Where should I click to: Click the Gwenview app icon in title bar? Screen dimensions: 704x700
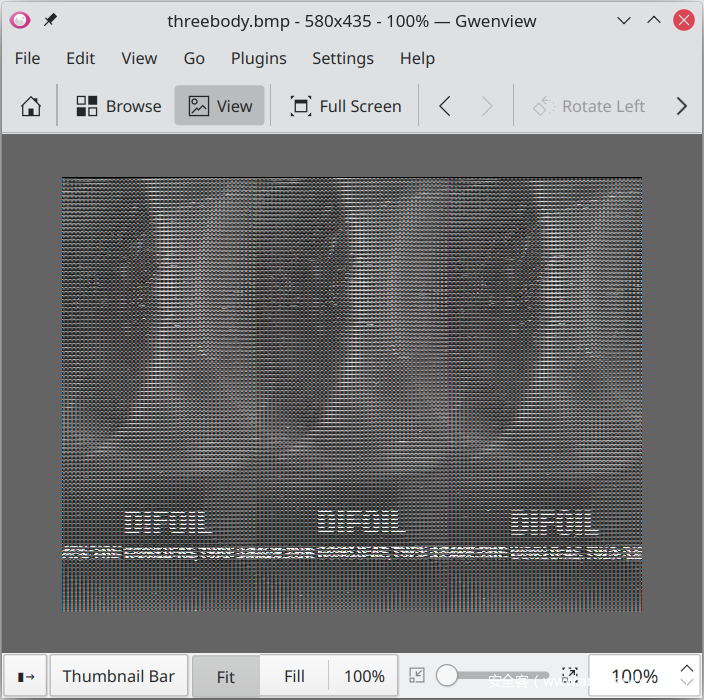click(x=20, y=20)
